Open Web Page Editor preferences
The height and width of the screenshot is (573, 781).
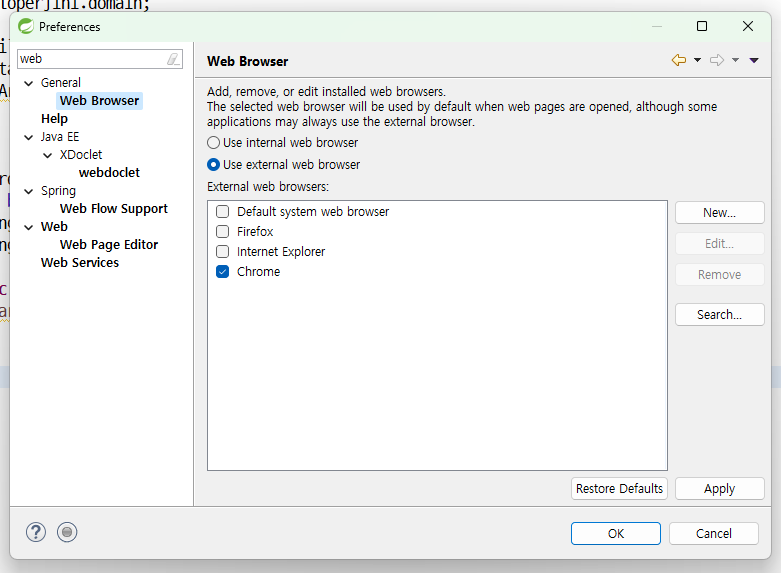[x=109, y=245]
